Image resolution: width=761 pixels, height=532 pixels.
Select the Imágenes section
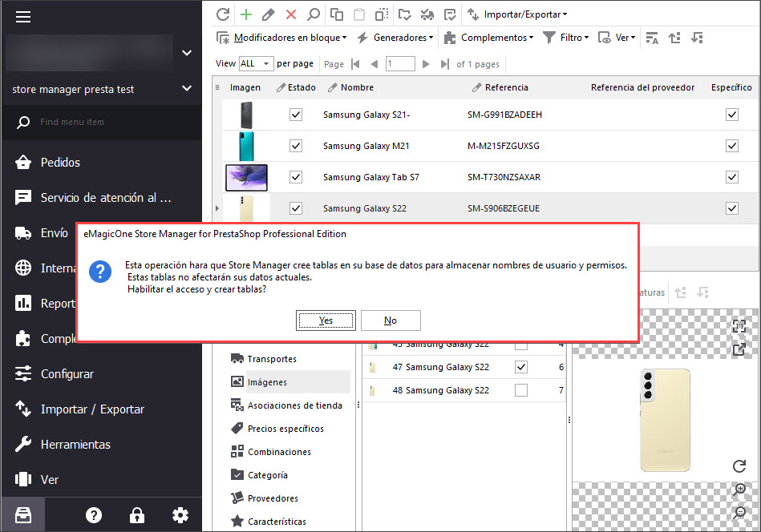pyautogui.click(x=289, y=382)
